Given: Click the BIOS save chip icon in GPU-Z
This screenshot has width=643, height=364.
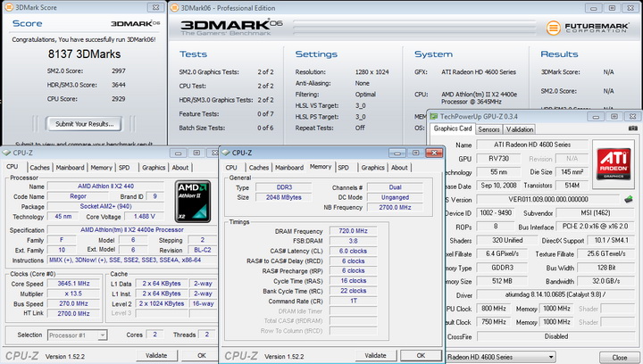Looking at the screenshot, I should 628,200.
